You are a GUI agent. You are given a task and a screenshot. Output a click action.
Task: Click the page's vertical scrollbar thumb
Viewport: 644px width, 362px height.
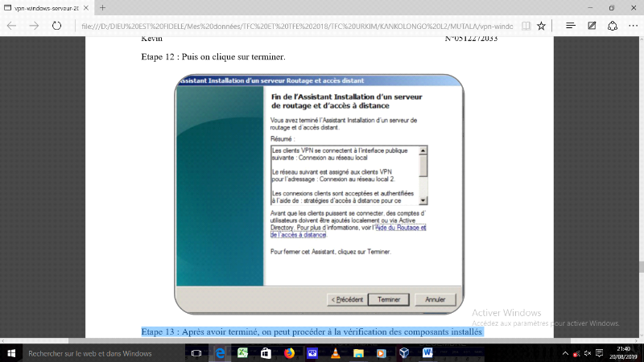click(641, 266)
